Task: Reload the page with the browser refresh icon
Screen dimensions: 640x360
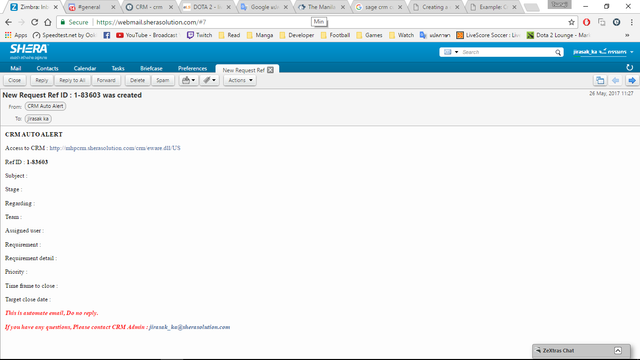Action: coord(35,22)
